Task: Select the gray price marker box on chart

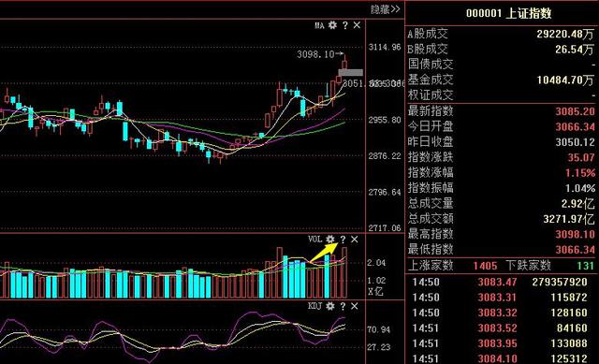Action: pyautogui.click(x=351, y=72)
